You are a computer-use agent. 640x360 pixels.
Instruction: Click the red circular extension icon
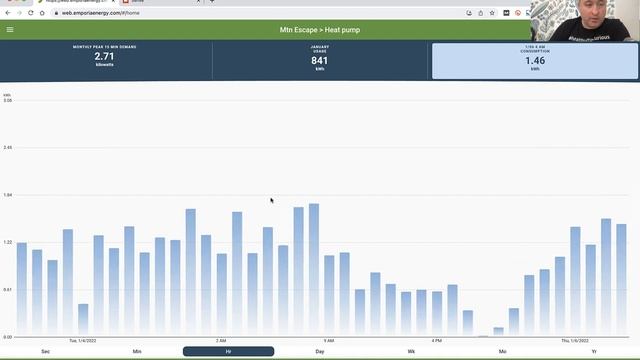[518, 13]
